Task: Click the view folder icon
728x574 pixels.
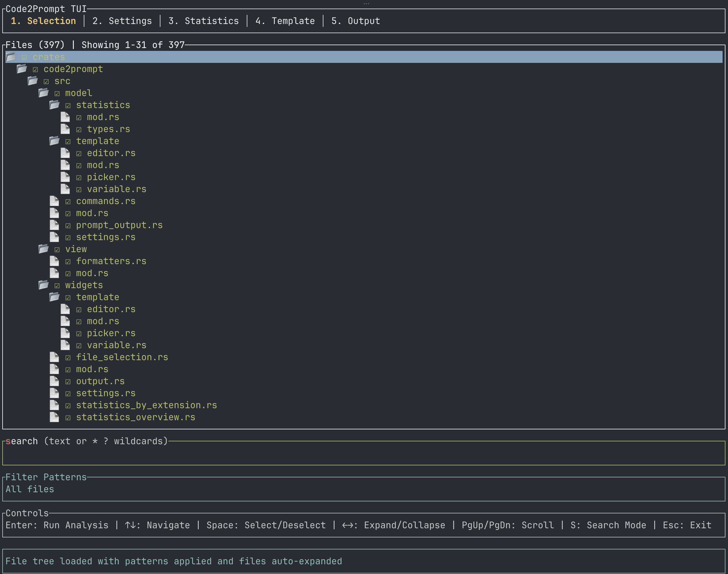Action: pyautogui.click(x=44, y=249)
